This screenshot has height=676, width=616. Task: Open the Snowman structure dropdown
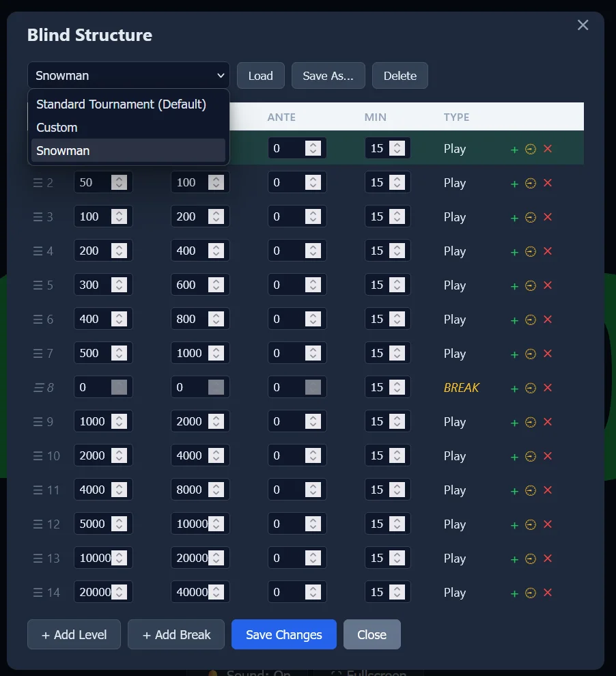point(128,75)
